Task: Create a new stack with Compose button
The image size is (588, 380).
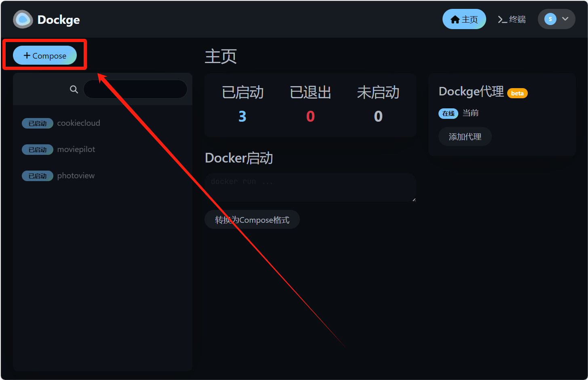Action: click(x=45, y=55)
